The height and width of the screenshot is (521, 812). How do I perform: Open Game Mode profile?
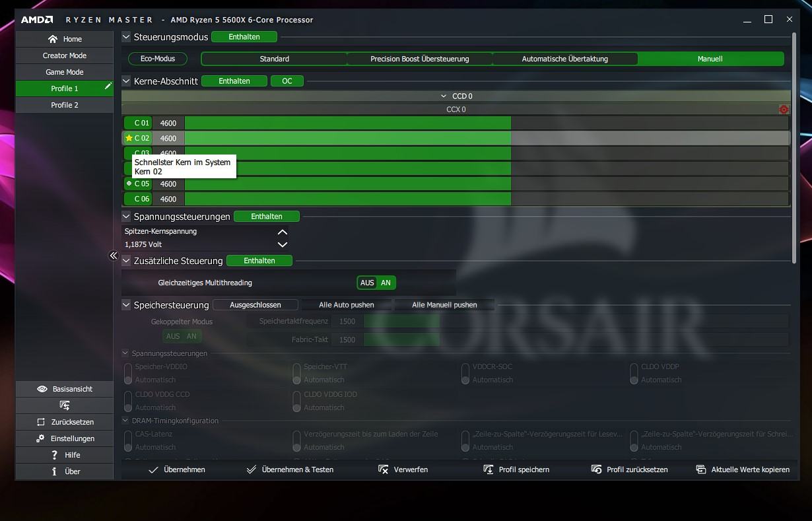coord(65,72)
